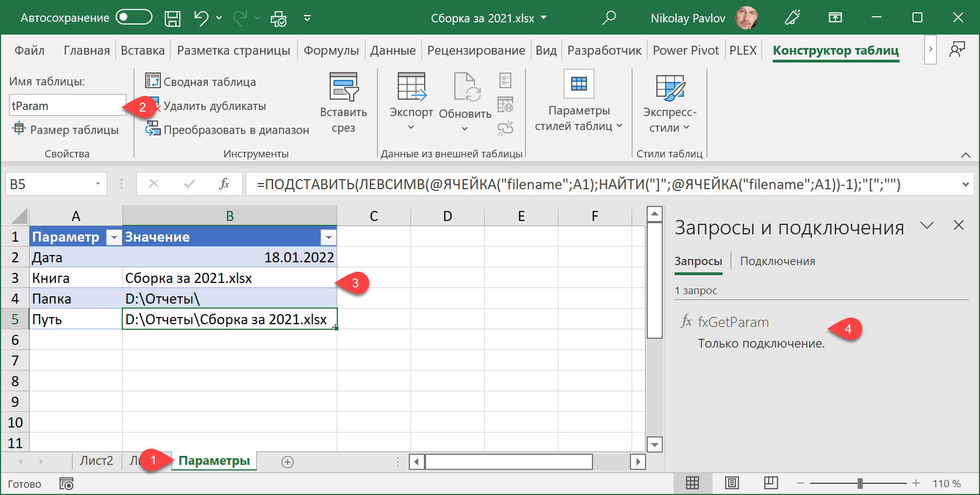Open the Файл menu

pos(29,50)
